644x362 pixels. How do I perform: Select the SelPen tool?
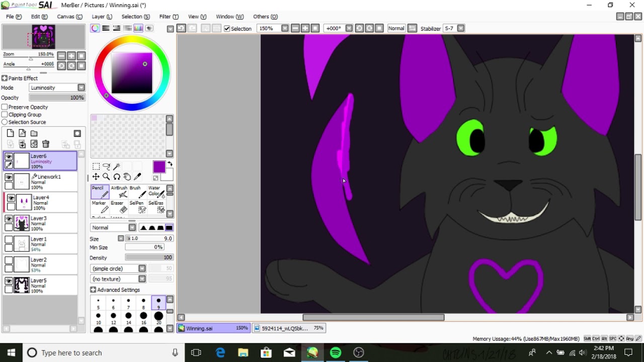point(137,207)
